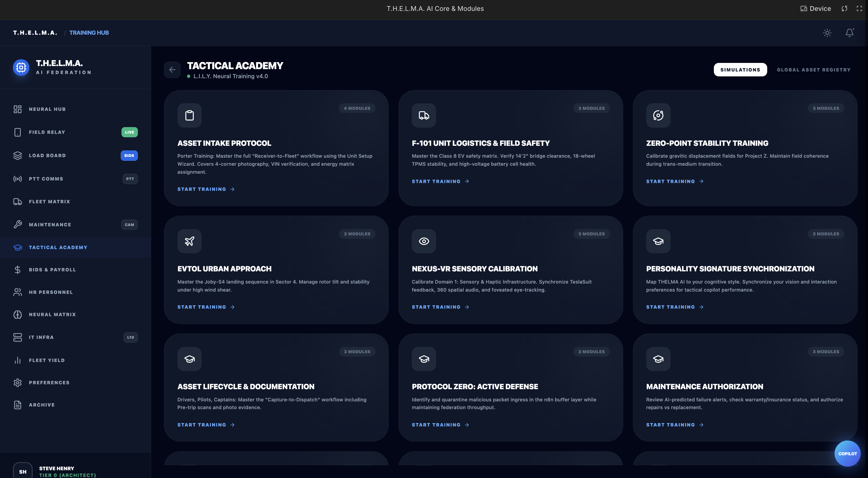Click the Device preview toggle in the top bar
Image resolution: width=868 pixels, height=478 pixels.
point(815,9)
